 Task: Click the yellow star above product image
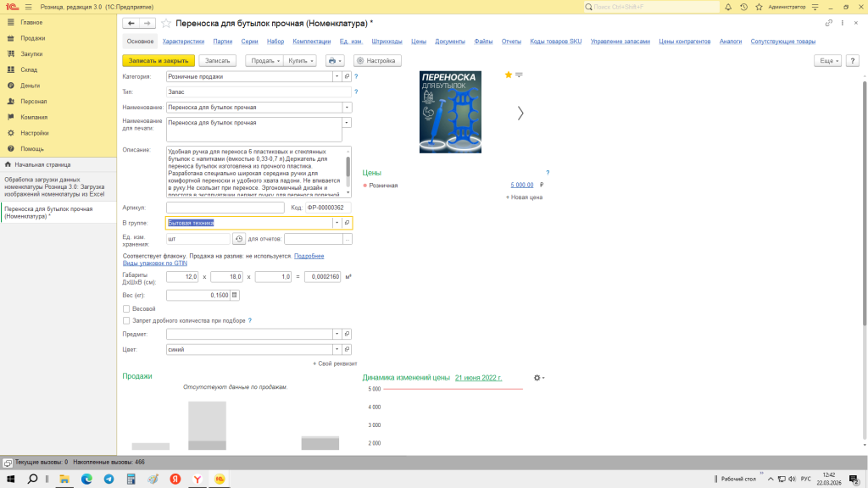coord(509,75)
